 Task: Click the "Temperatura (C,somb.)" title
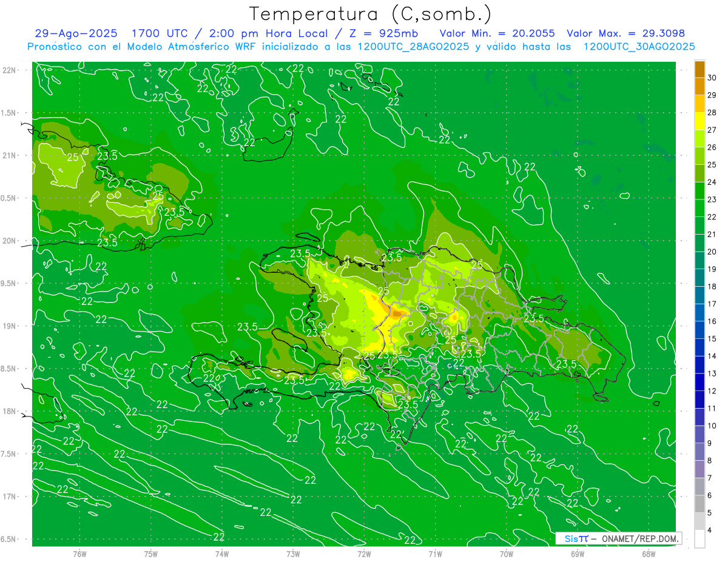point(371,13)
